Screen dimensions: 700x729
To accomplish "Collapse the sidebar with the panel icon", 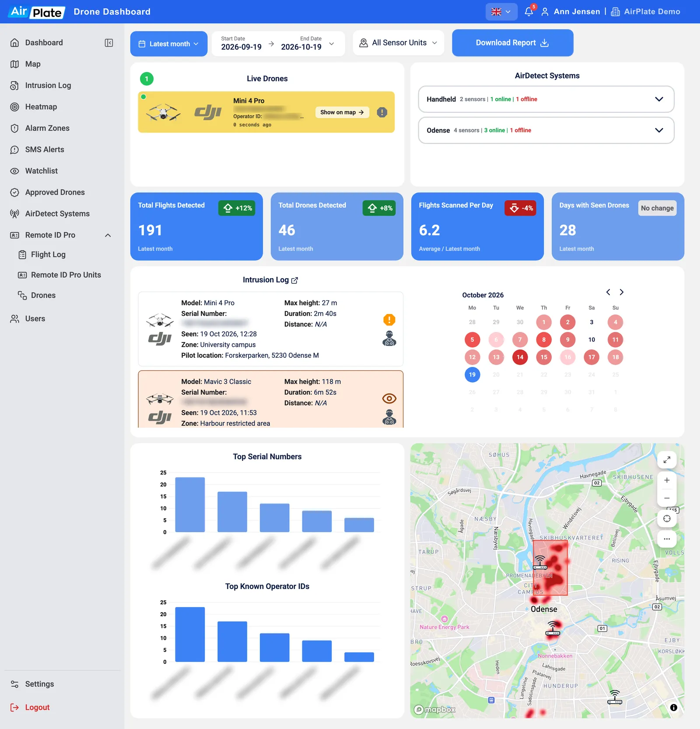I will 109,43.
